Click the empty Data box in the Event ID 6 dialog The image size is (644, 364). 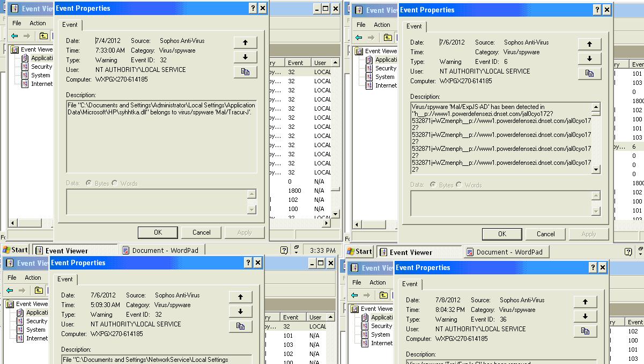click(506, 203)
